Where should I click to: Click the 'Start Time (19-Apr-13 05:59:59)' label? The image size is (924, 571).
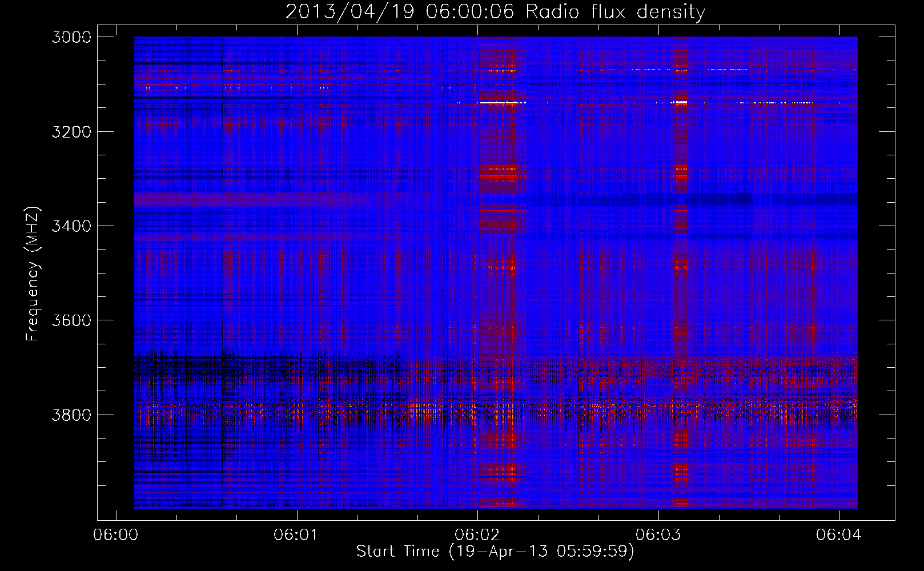click(495, 552)
